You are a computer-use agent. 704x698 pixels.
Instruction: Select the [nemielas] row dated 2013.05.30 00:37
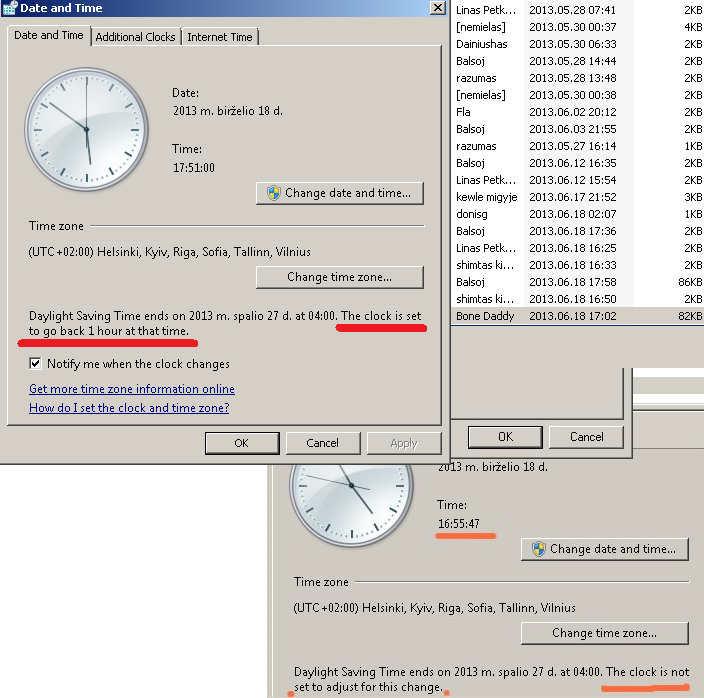(x=577, y=27)
